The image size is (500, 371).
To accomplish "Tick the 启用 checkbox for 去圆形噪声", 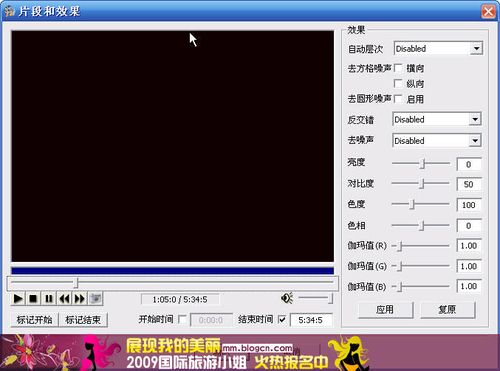I will pyautogui.click(x=398, y=99).
